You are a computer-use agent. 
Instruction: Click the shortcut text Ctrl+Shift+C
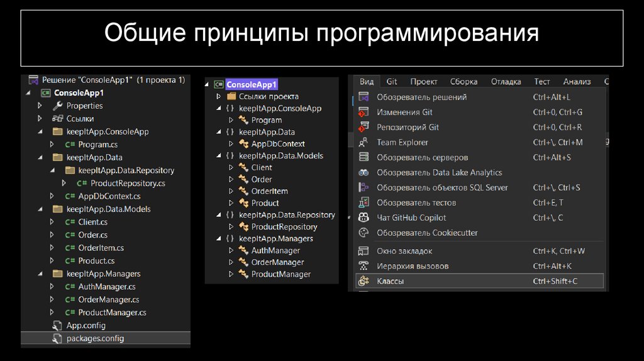pyautogui.click(x=555, y=281)
